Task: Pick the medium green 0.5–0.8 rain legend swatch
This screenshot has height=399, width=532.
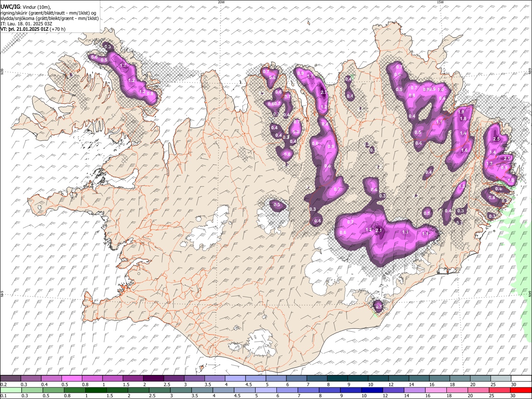Action: tap(54, 390)
